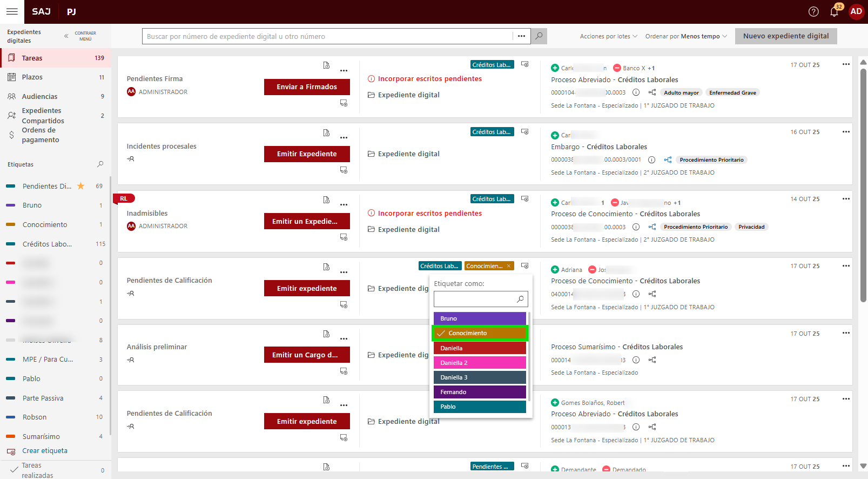Search labels using Etiquetas magnifier icon

point(100,164)
